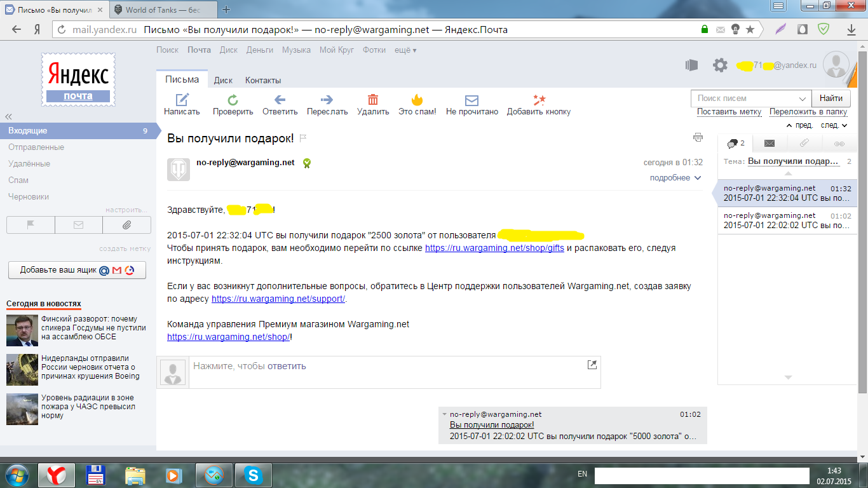
Task: Delete the letter with Удалить
Action: click(373, 105)
